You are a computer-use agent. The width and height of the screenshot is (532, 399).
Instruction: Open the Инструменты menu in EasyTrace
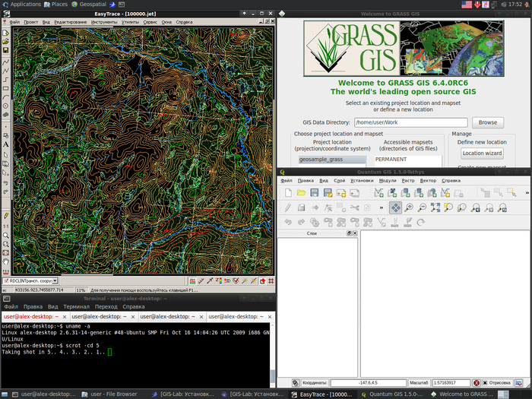pyautogui.click(x=104, y=22)
